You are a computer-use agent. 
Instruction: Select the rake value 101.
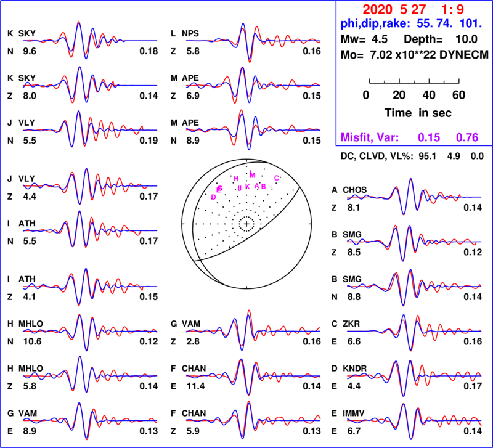tap(471, 24)
